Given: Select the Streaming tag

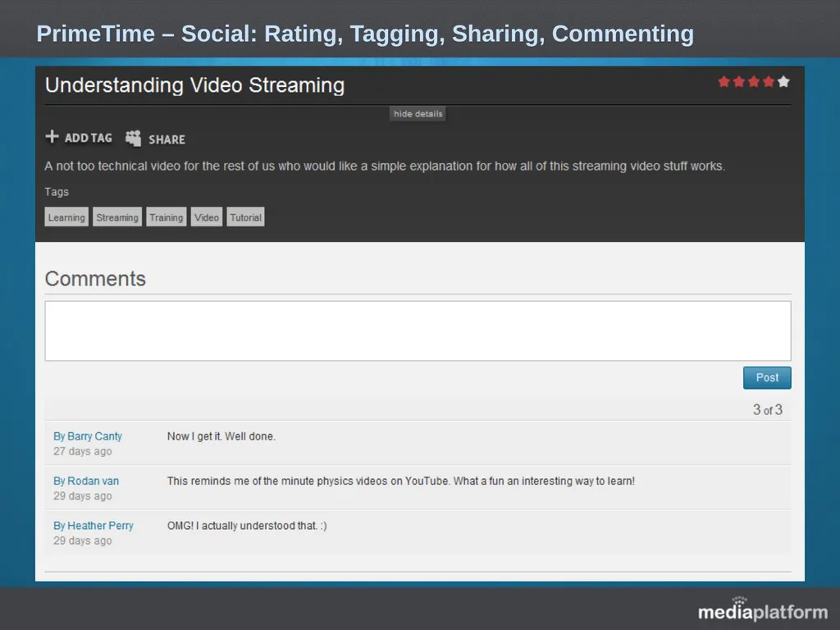Looking at the screenshot, I should 117,217.
